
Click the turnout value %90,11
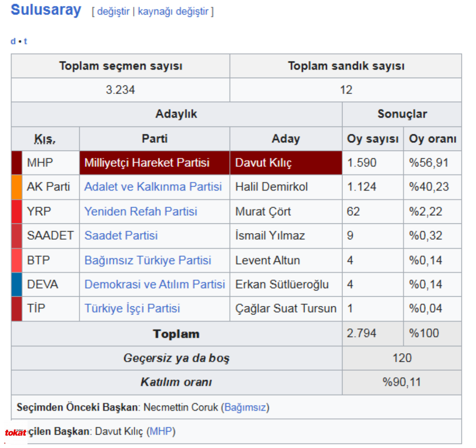pos(402,382)
